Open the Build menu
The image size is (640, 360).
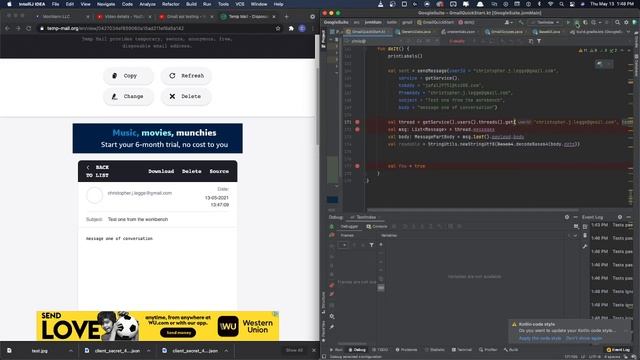(x=191, y=4)
